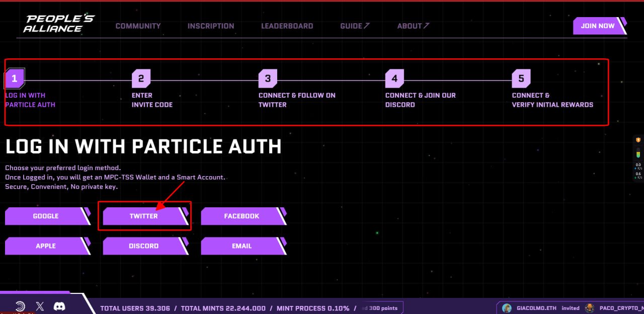The width and height of the screenshot is (644, 314).
Task: Click the GIACOLMO.ETH username in ticker
Action: (536, 308)
